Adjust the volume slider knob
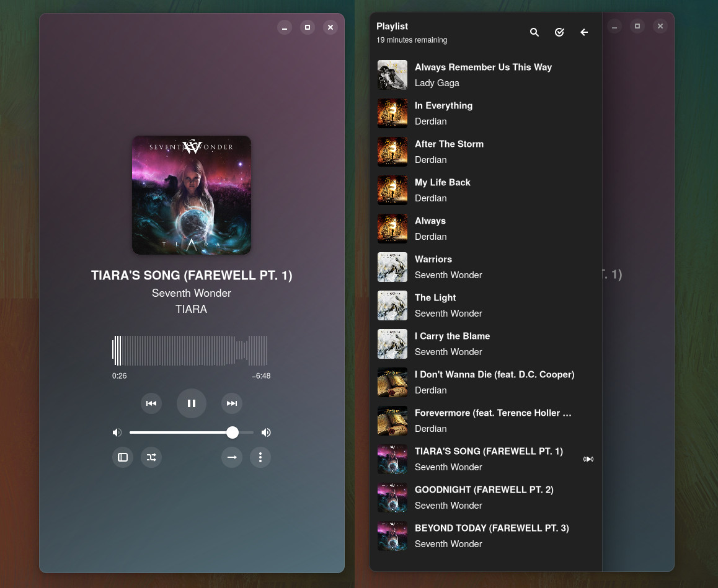 [232, 432]
